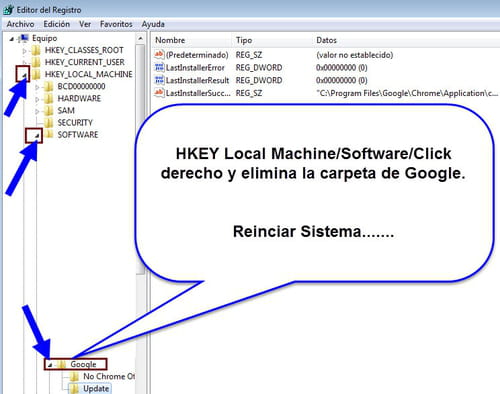The width and height of the screenshot is (500, 394).
Task: Sort values by the Nombre column header
Action: 170,40
